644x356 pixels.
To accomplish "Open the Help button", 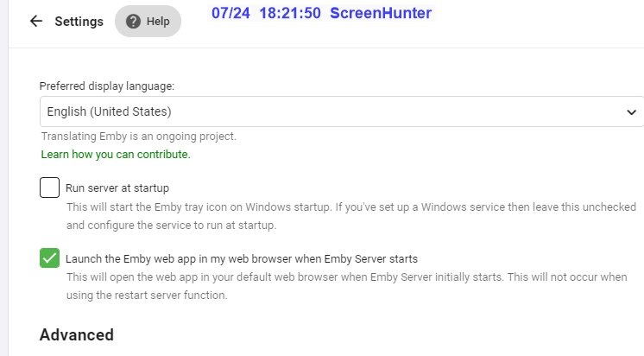I will click(148, 22).
